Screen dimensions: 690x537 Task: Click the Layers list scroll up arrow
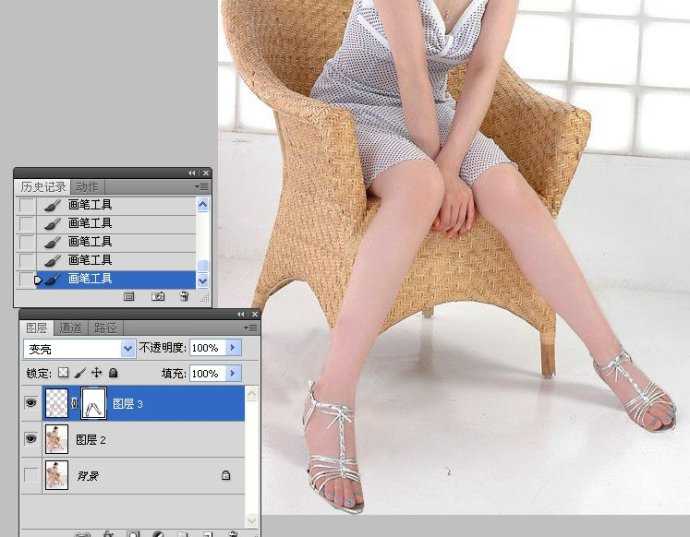coord(252,395)
